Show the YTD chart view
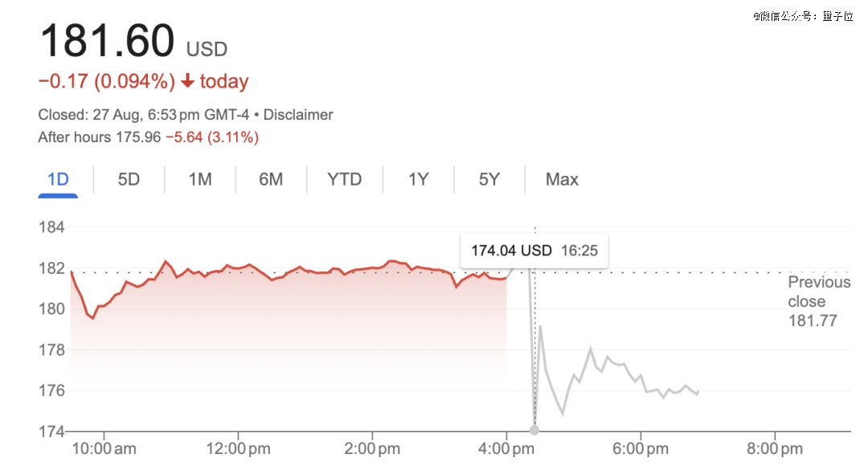The height and width of the screenshot is (474, 868). click(344, 179)
